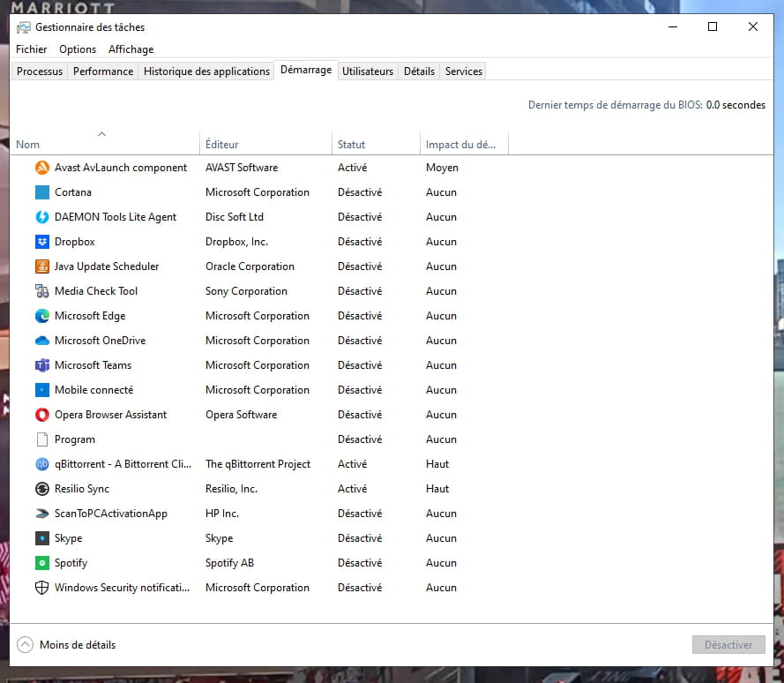
Task: Select the qBittorrent icon
Action: coord(42,464)
